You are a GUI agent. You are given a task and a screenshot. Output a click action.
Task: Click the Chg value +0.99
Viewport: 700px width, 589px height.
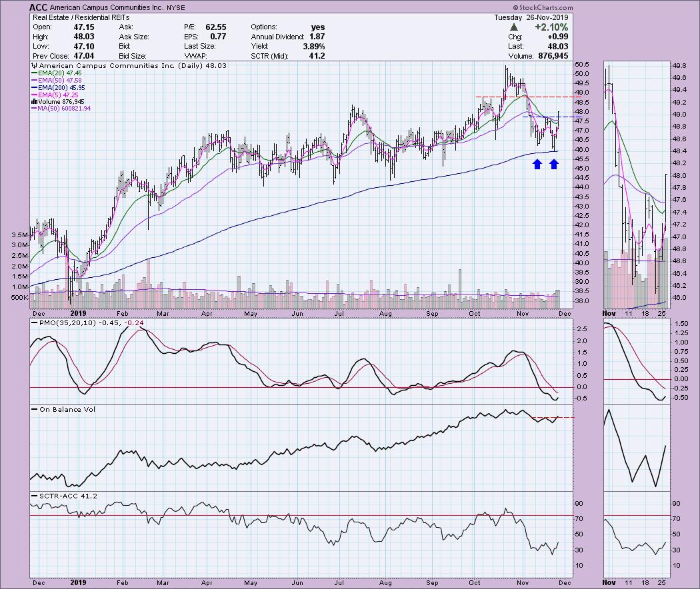click(x=557, y=37)
